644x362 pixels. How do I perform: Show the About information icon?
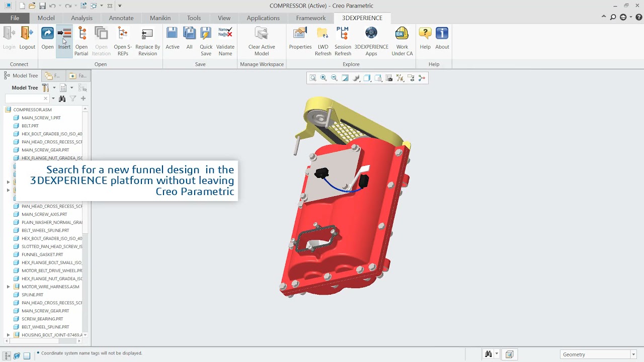tap(442, 34)
